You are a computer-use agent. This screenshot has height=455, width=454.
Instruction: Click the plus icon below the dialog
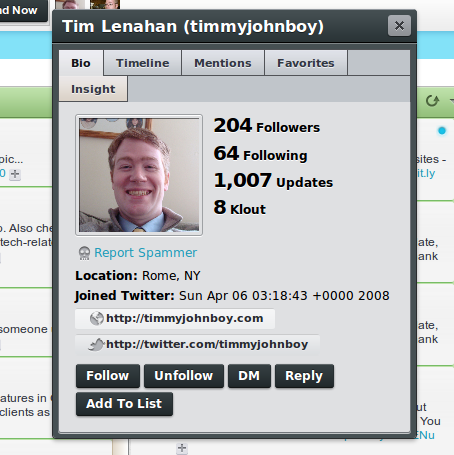coord(182,448)
